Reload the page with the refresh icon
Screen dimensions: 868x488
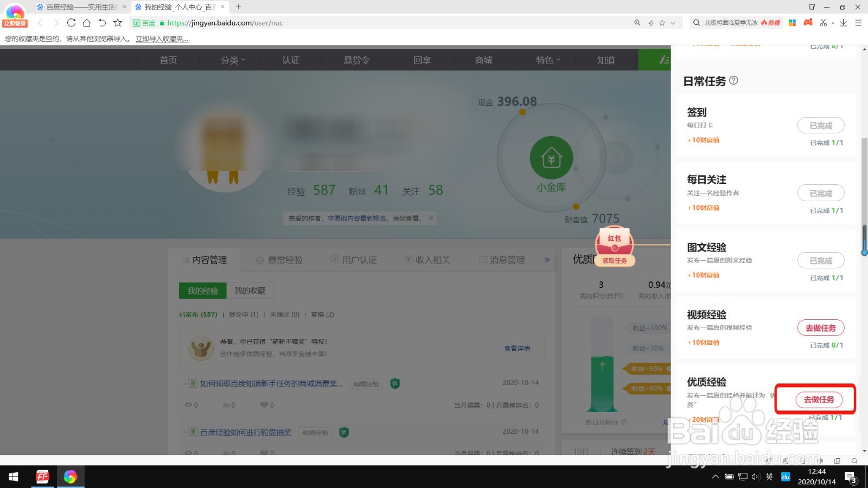[x=71, y=23]
